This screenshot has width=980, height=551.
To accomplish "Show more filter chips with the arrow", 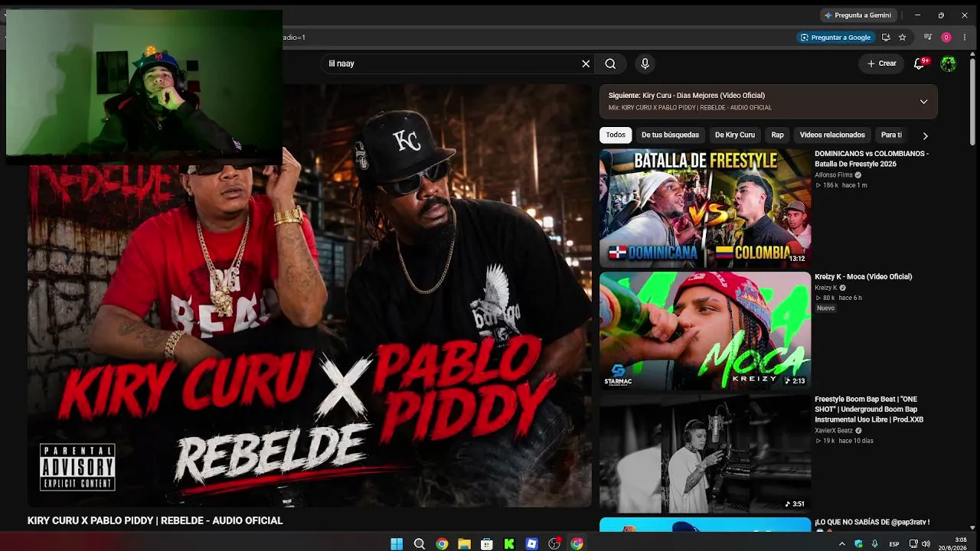I will pyautogui.click(x=925, y=135).
